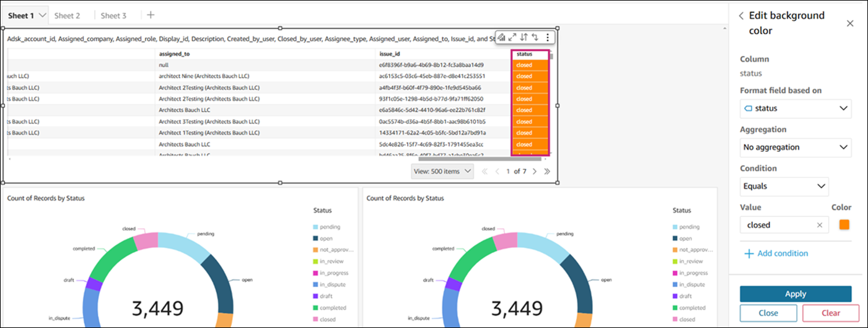This screenshot has height=328, width=868.
Task: Open Format field based on status dropdown
Action: pyautogui.click(x=796, y=109)
